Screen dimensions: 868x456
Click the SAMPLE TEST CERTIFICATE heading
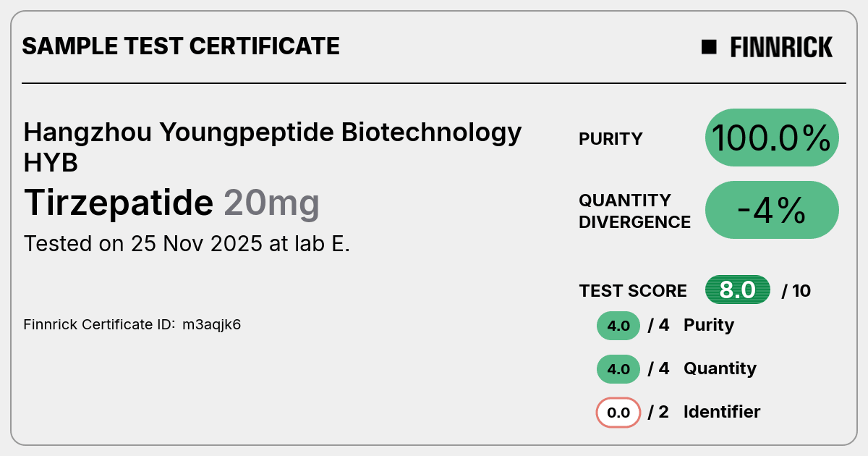pos(181,46)
